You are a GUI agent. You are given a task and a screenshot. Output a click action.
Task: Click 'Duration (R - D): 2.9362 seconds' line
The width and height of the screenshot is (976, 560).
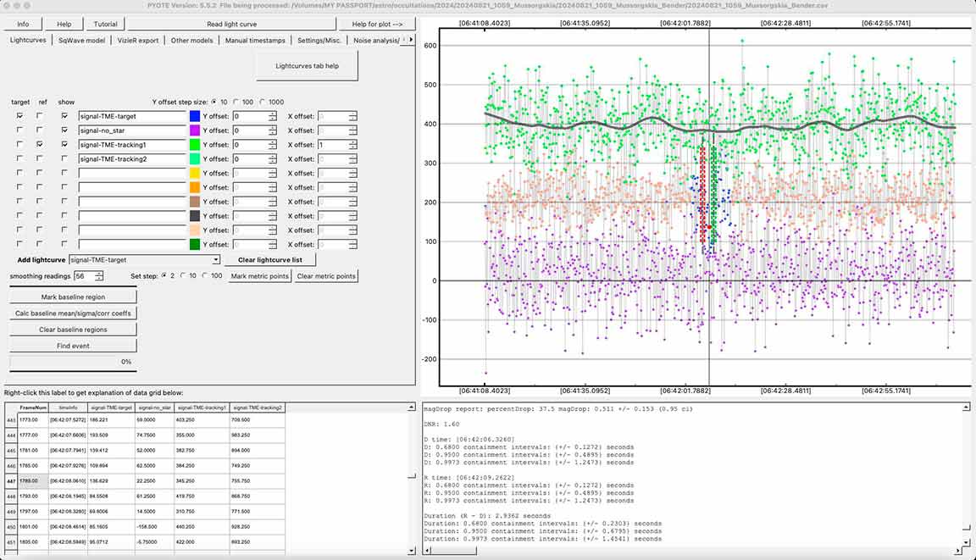(x=487, y=516)
